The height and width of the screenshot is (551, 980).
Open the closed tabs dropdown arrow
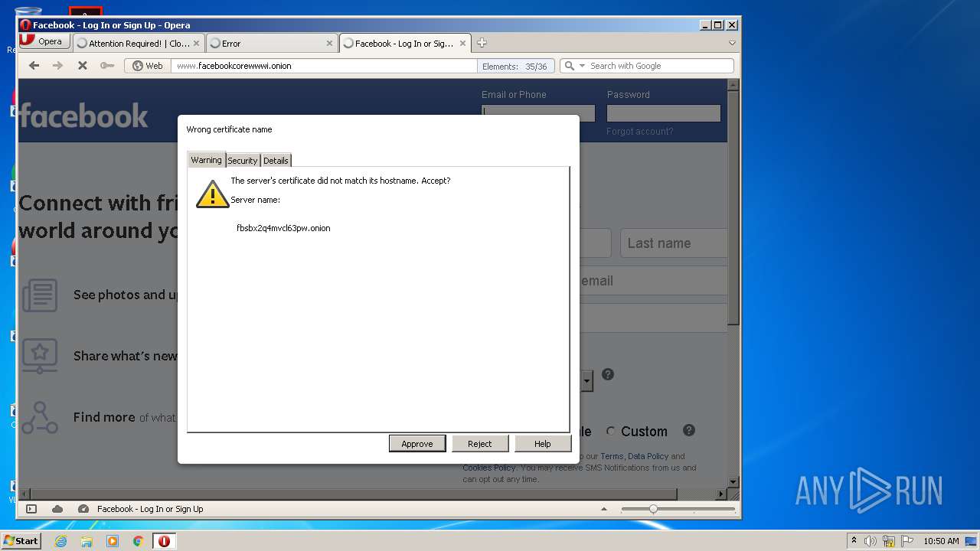[732, 43]
